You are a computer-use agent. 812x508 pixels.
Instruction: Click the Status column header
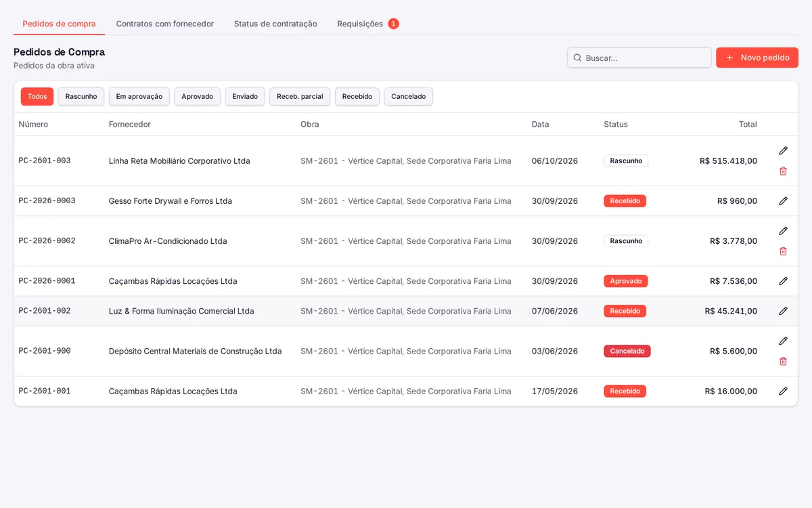(616, 125)
